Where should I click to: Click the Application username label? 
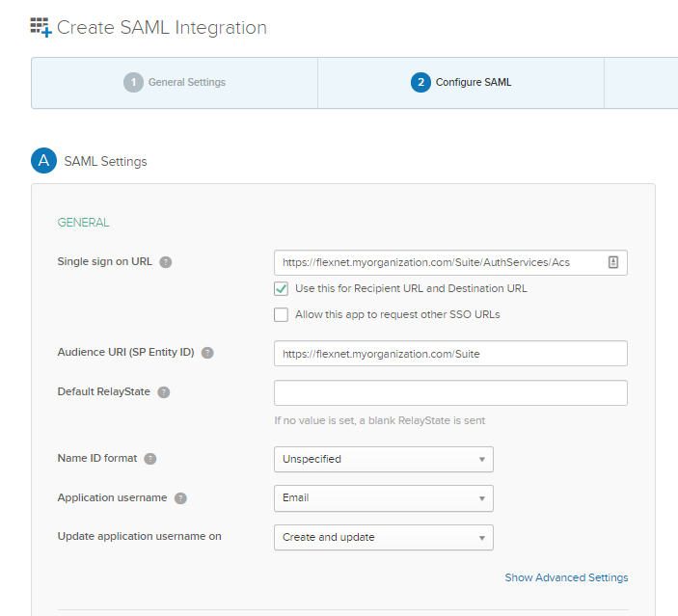112,497
